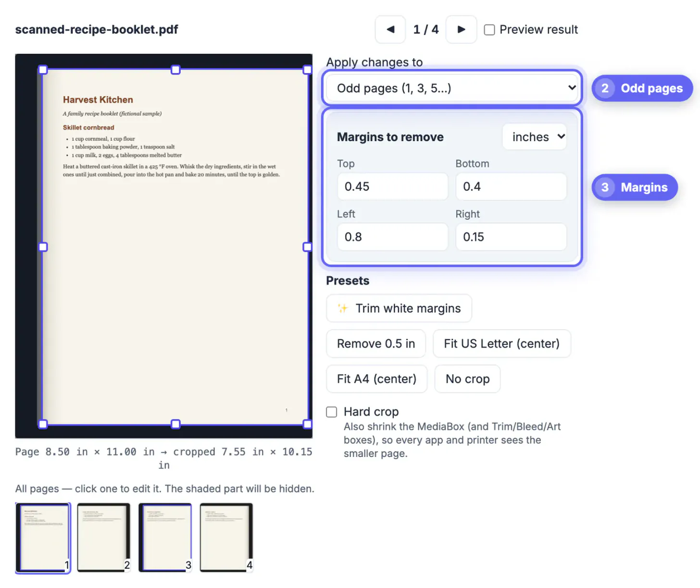
Task: Click the Bottom margin input field
Action: pos(511,186)
